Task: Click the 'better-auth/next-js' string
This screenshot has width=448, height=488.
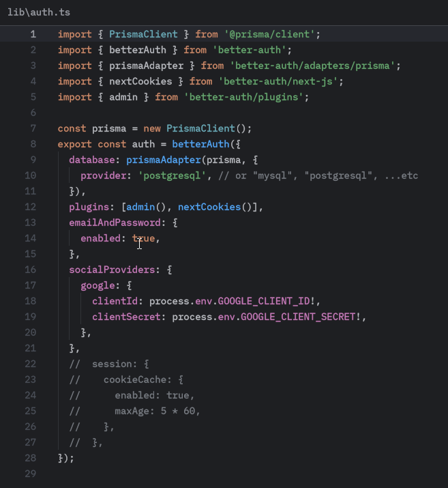Action: [278, 81]
